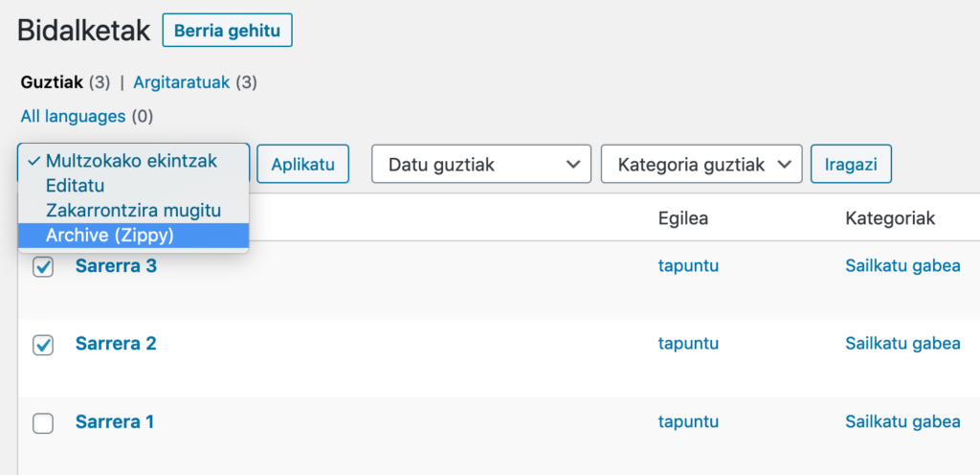Open the Datu guztiak dropdown

(x=481, y=165)
